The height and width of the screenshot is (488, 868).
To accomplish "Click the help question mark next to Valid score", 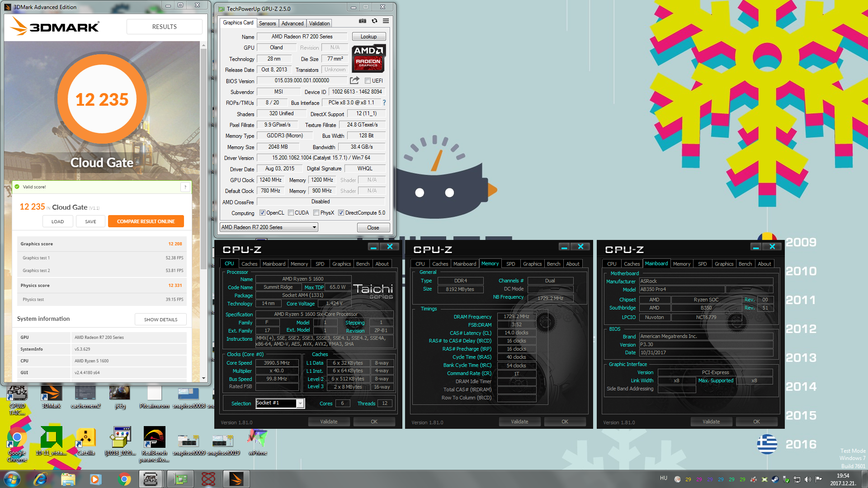I will (x=185, y=187).
